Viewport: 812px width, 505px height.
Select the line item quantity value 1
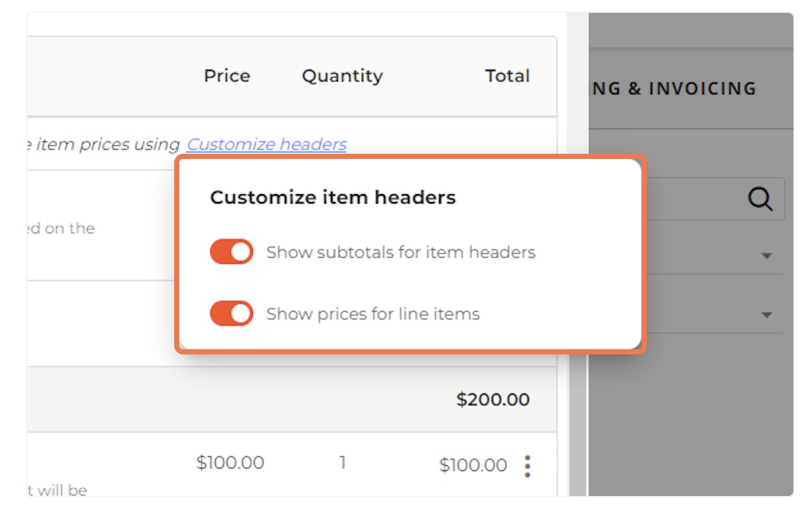point(343,462)
